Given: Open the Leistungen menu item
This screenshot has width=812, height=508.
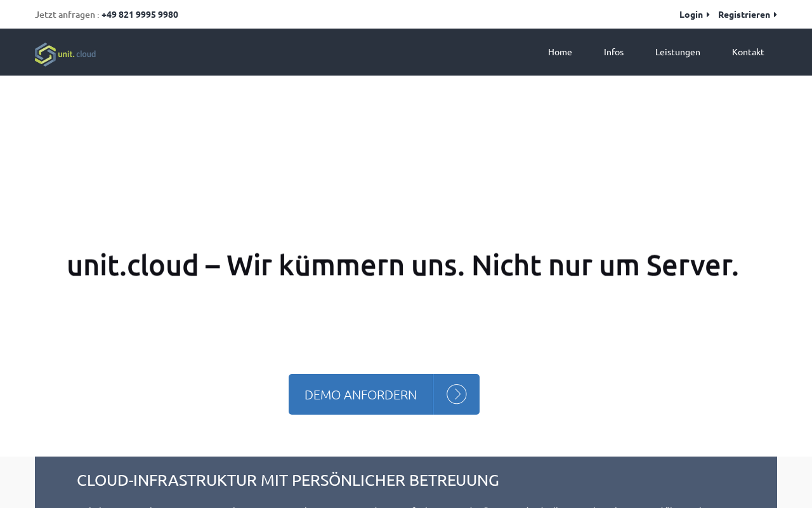Looking at the screenshot, I should tap(678, 52).
